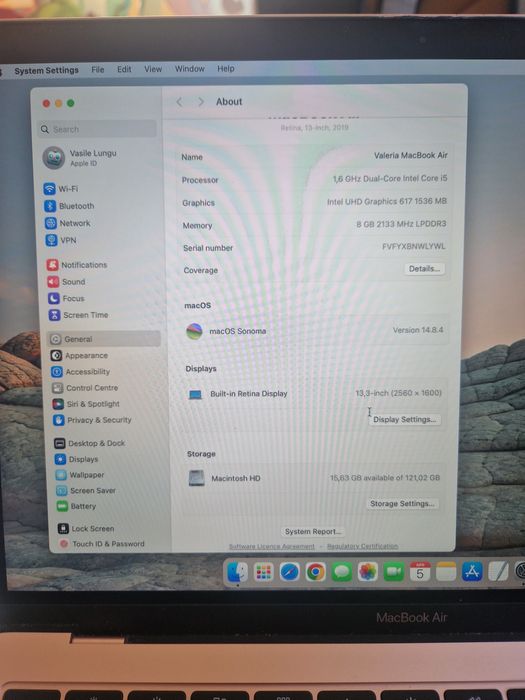Open the Help menu

click(x=225, y=68)
